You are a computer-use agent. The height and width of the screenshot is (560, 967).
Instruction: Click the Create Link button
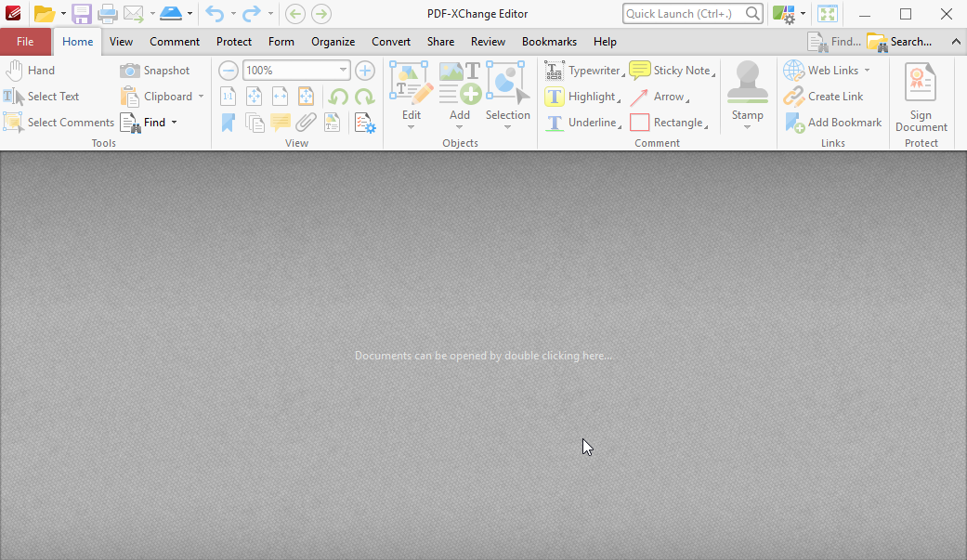(x=824, y=97)
